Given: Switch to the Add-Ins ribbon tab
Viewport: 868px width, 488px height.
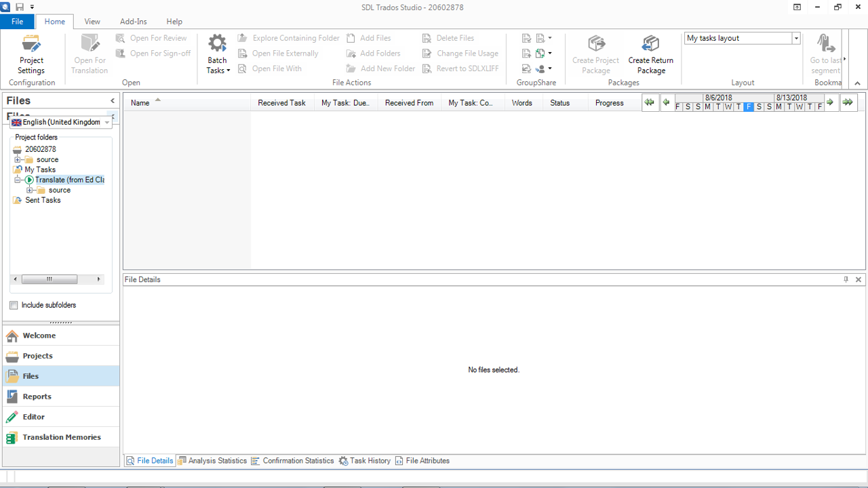Looking at the screenshot, I should pyautogui.click(x=133, y=22).
